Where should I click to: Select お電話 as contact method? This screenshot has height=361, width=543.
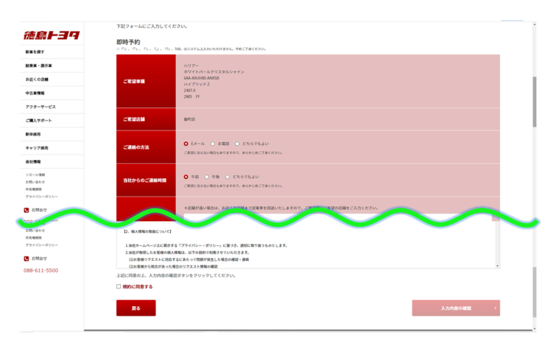tap(213, 143)
